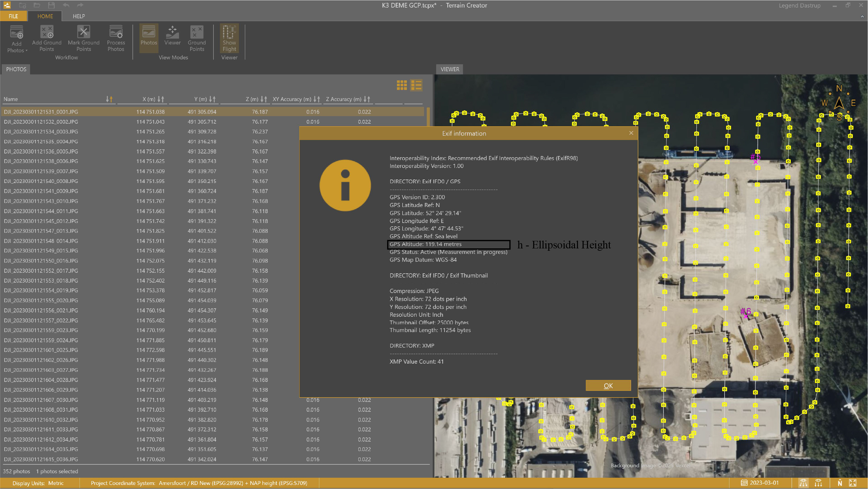The width and height of the screenshot is (868, 489).
Task: Sort photos by Z (m) column arrows
Action: (263, 99)
